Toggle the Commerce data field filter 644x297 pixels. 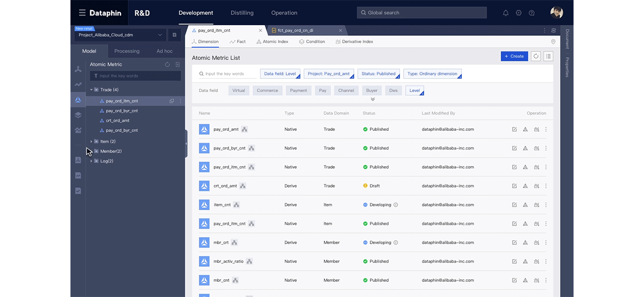(267, 91)
